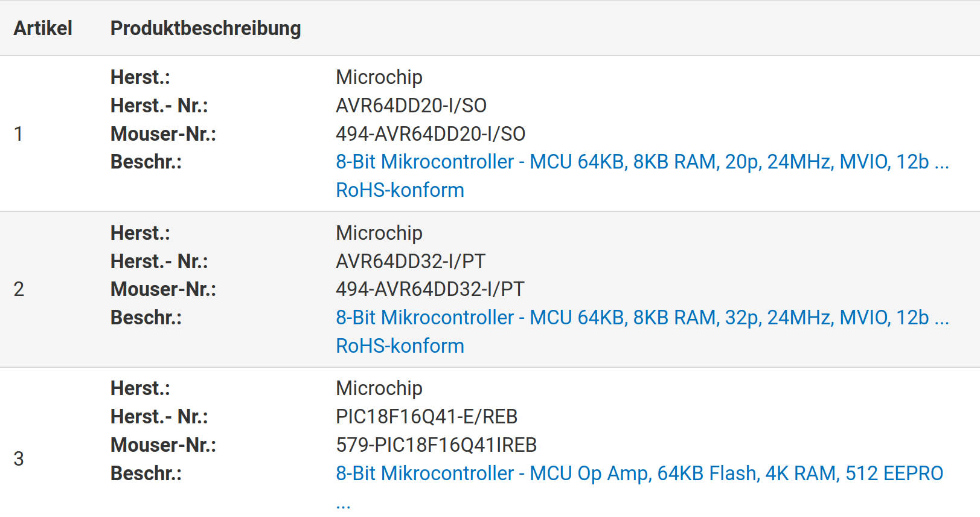Screen dimensions: 980x517
Task: Click Microchip manufacturer in article 3
Action: coord(379,388)
